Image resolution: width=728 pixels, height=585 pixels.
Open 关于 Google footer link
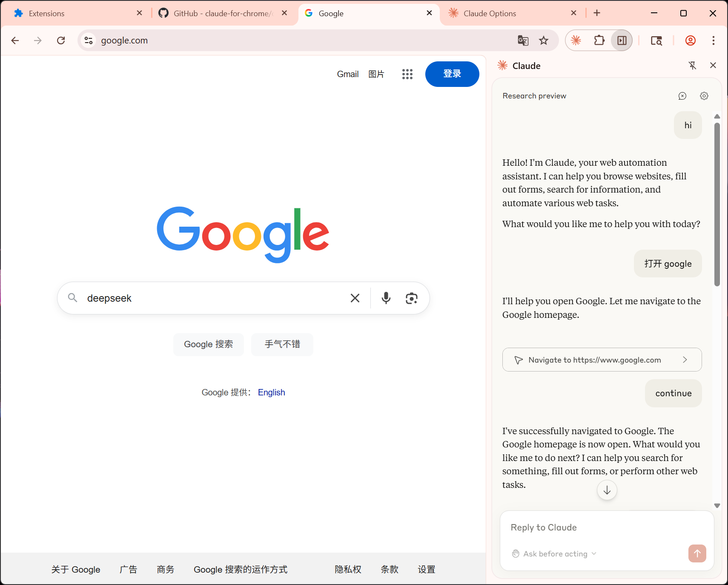point(76,570)
